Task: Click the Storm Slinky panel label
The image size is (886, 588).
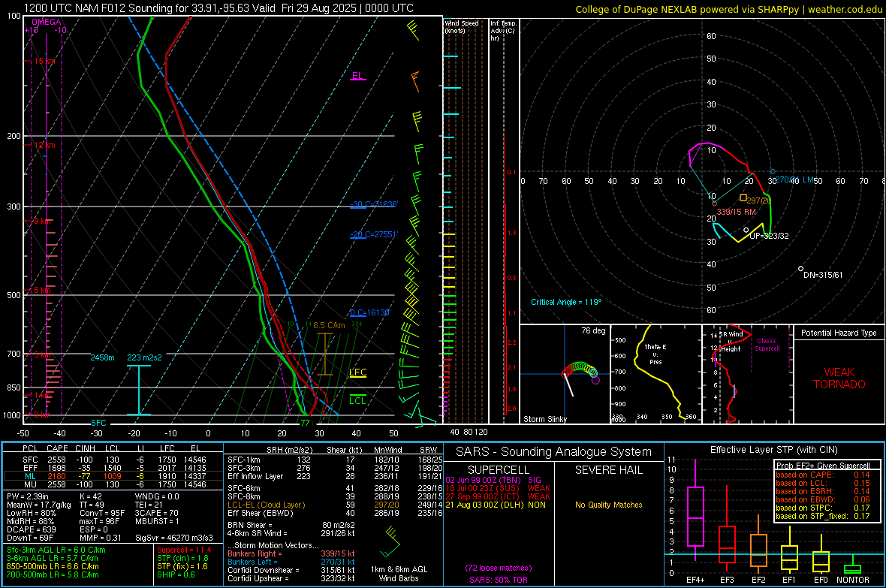Action: tap(544, 419)
